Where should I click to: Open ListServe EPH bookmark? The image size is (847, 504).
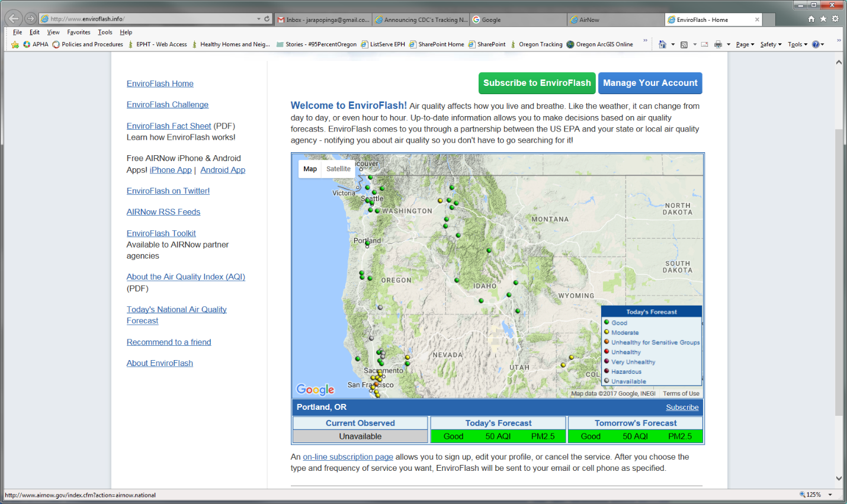383,44
